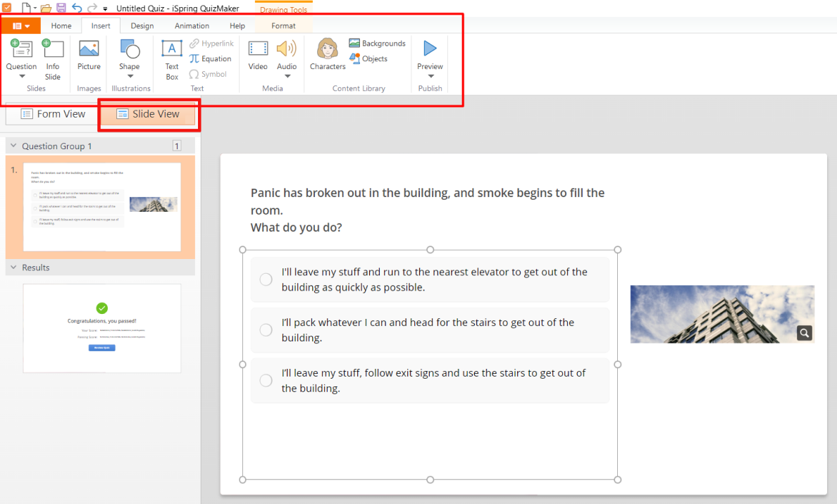
Task: Select question slide 1 thumbnail
Action: coord(102,207)
